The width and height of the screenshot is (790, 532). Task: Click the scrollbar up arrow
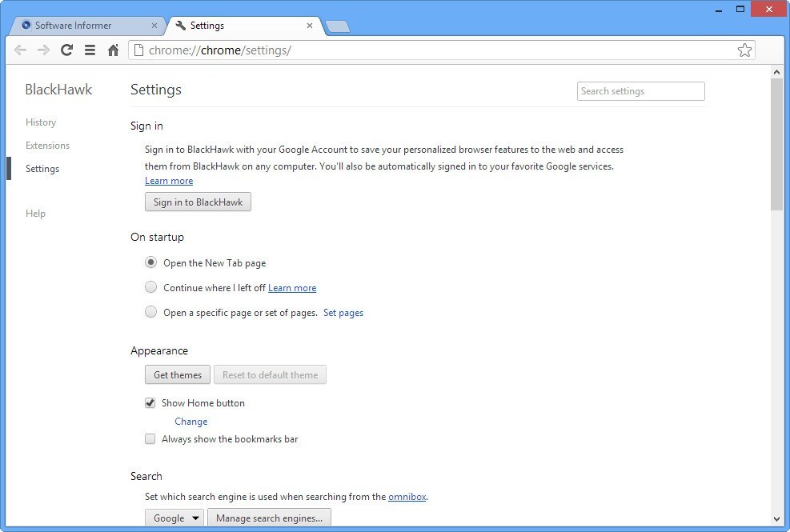pyautogui.click(x=776, y=72)
